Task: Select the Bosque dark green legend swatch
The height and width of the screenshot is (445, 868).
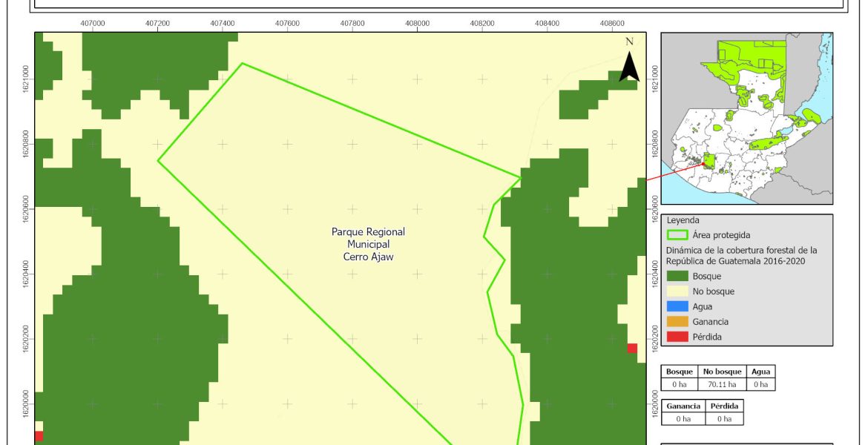Action: click(x=677, y=277)
